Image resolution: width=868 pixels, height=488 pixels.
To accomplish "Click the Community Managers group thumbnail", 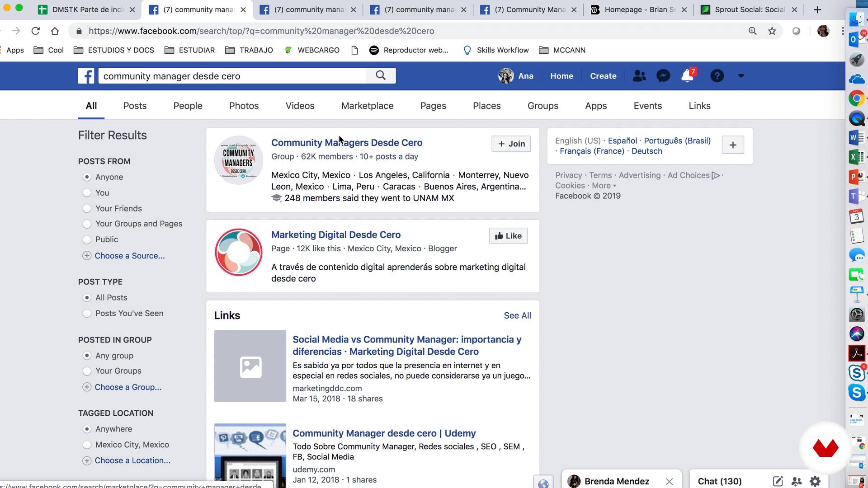I will click(238, 160).
